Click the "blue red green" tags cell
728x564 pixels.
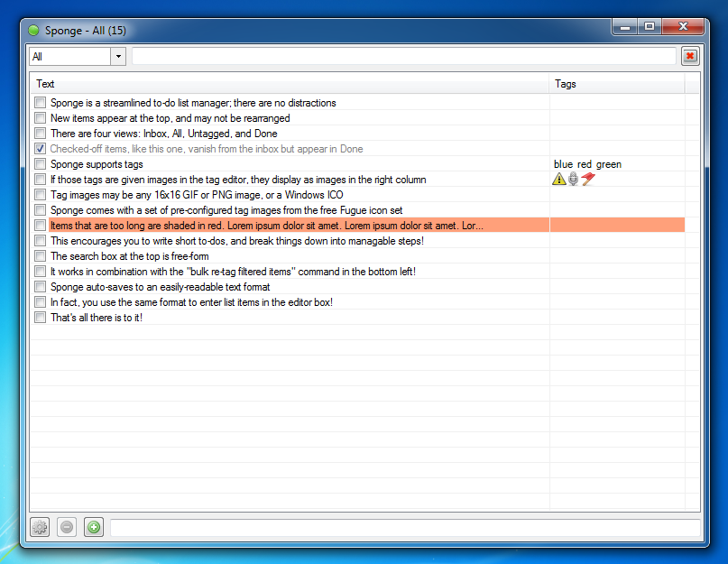pos(587,164)
